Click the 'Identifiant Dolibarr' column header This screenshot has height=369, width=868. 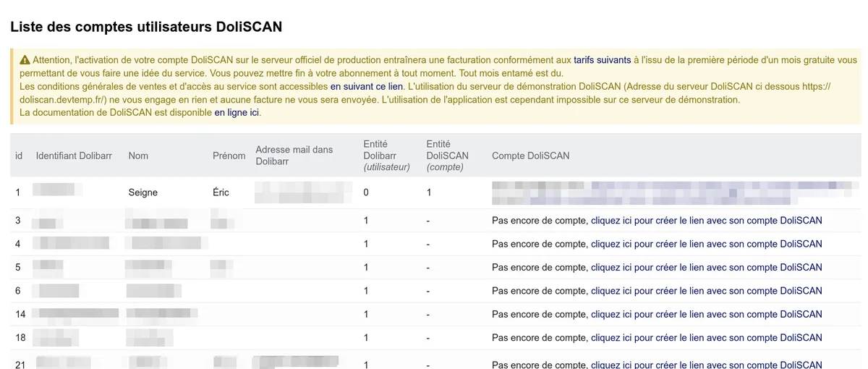tap(74, 156)
